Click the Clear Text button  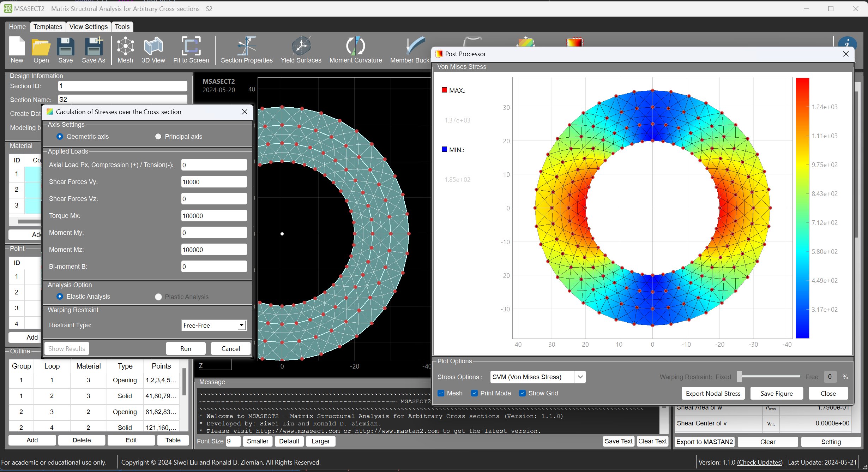652,441
